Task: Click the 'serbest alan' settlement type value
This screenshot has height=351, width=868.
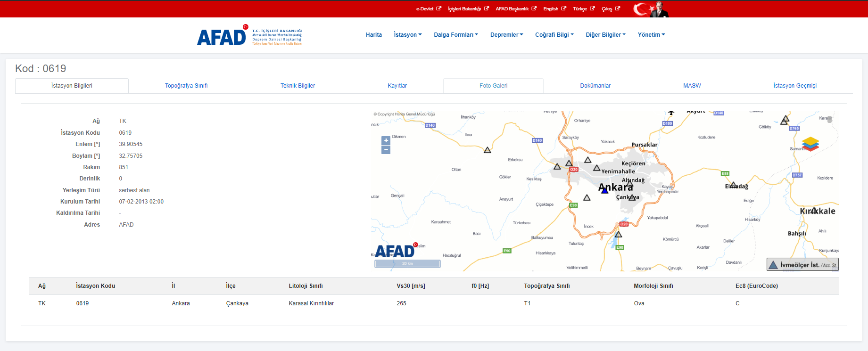Action: pos(134,190)
